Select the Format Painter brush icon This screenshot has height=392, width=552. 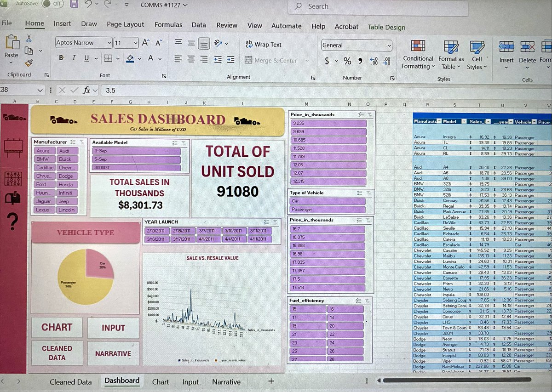tap(29, 62)
